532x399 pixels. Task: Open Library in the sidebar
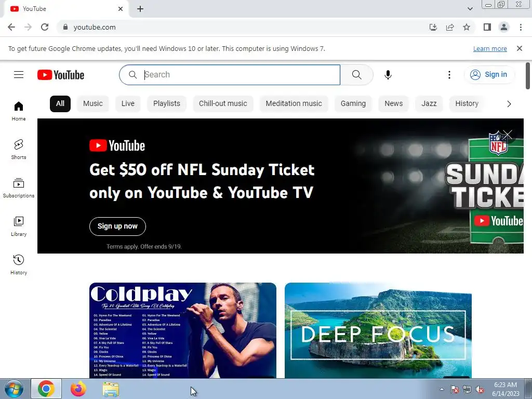pos(19,227)
